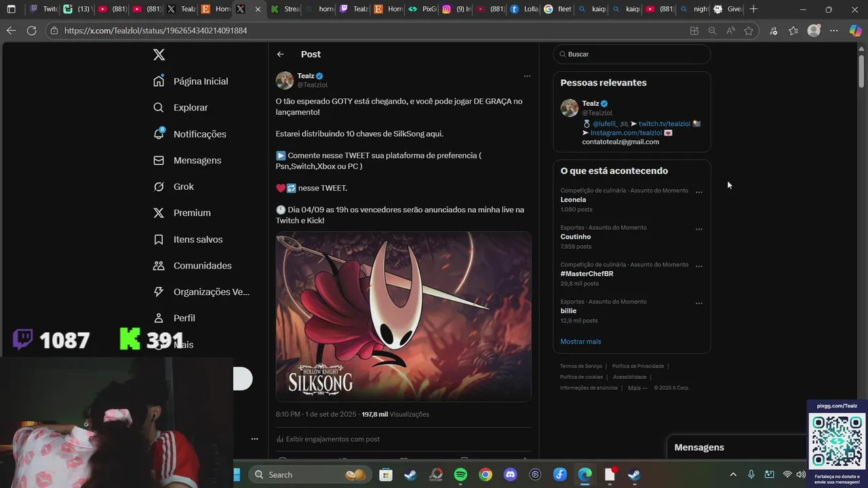Open Termos de Serviço footer link

pyautogui.click(x=580, y=366)
